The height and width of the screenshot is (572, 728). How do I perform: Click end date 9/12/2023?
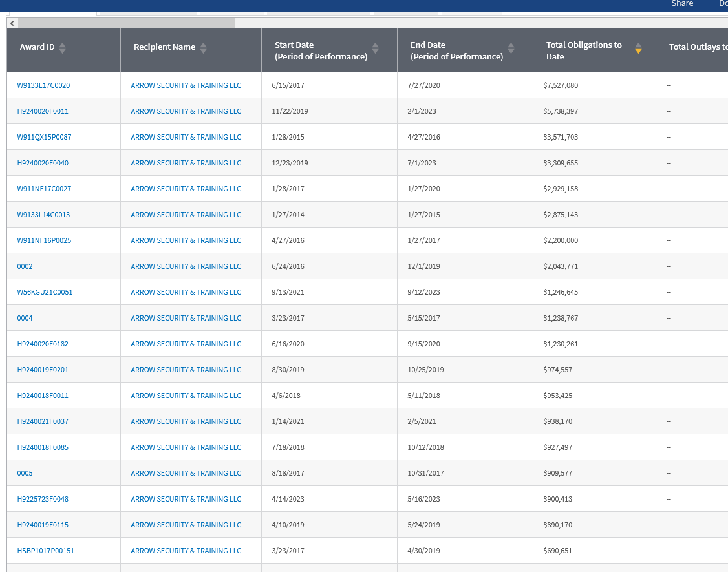pyautogui.click(x=423, y=293)
